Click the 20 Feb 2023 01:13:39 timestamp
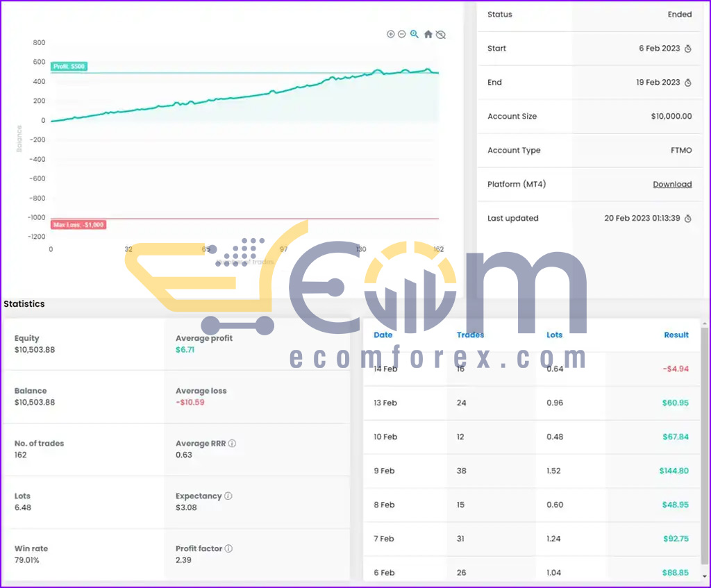 coord(642,219)
